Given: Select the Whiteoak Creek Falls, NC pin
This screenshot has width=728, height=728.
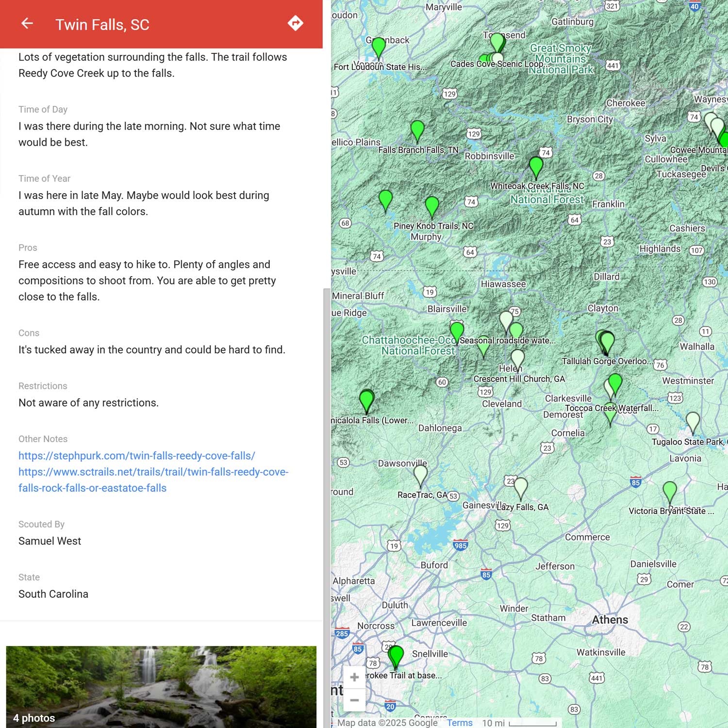Looking at the screenshot, I should (x=536, y=166).
